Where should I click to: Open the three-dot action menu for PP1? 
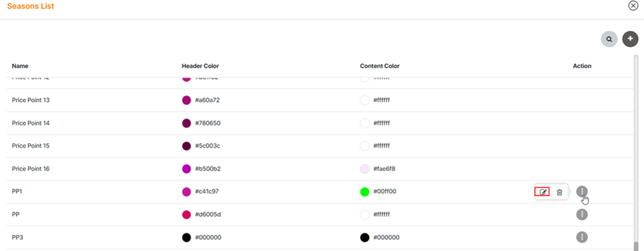(582, 191)
